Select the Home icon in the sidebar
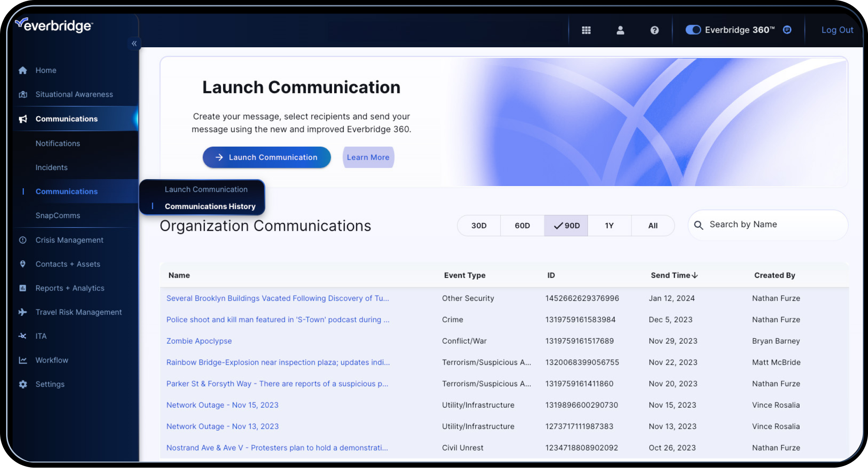 pyautogui.click(x=22, y=70)
